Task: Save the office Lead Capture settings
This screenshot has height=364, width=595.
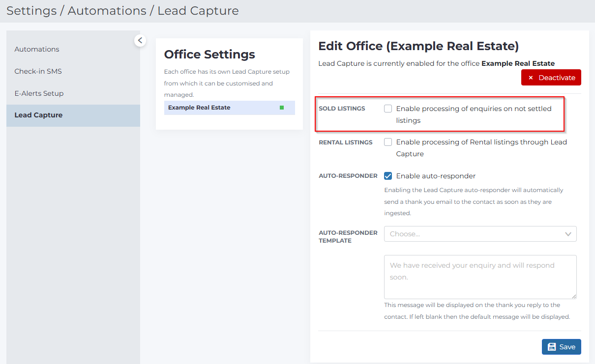Action: [x=562, y=347]
